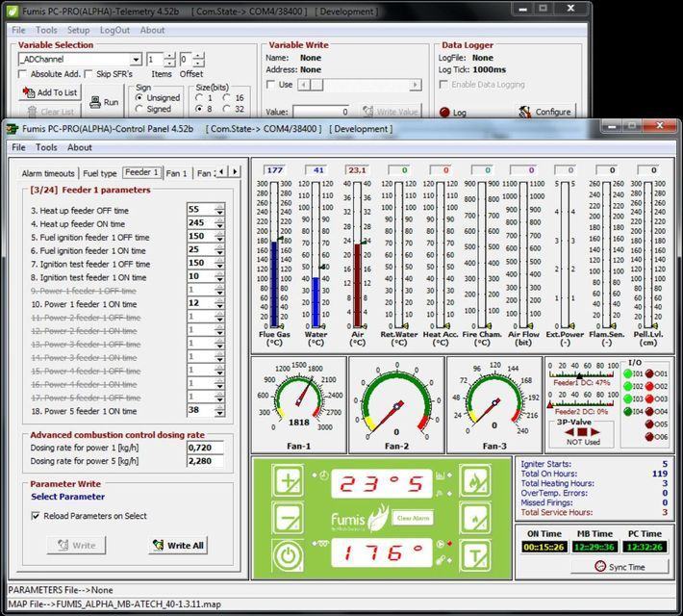Click the plus button on the Fumis keypad
The width and height of the screenshot is (683, 616).
[288, 481]
